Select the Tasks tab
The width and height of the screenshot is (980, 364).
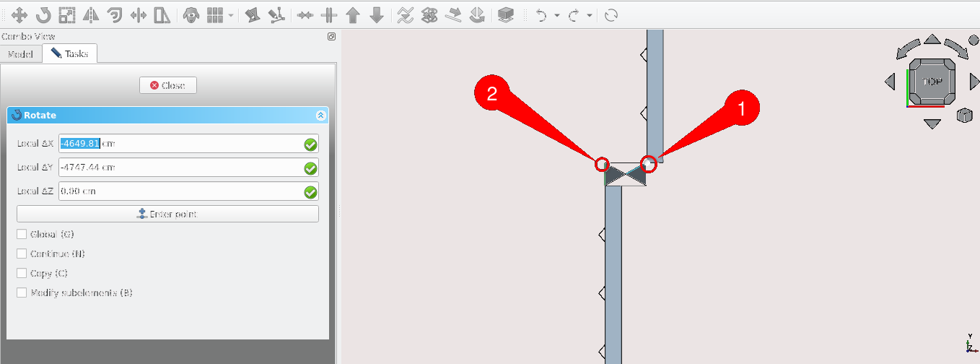pyautogui.click(x=69, y=54)
